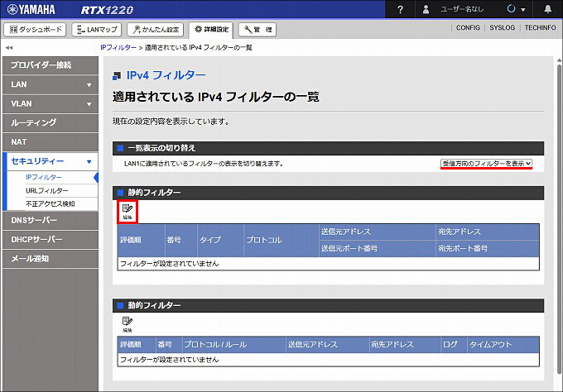This screenshot has height=392, width=563.
Task: Open the help question mark icon
Action: [x=401, y=10]
